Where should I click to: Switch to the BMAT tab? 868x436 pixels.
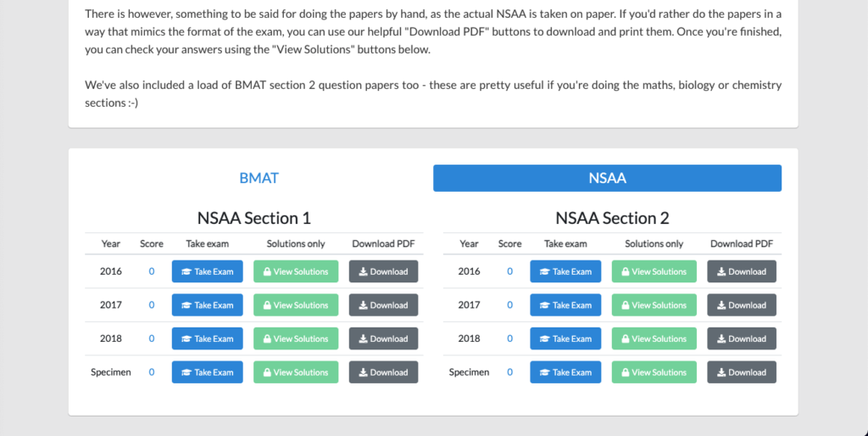point(259,178)
